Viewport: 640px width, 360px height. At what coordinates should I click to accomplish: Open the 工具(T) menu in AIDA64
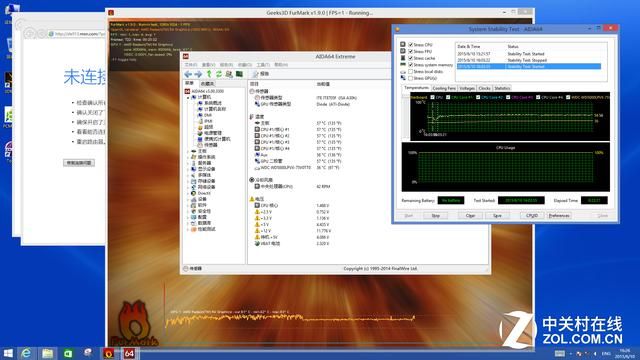263,65
